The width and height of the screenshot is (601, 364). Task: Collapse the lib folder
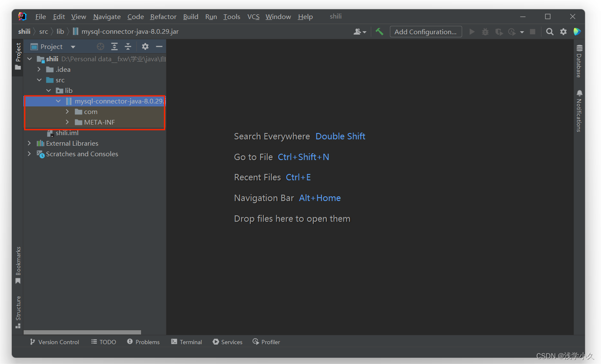(x=49, y=90)
